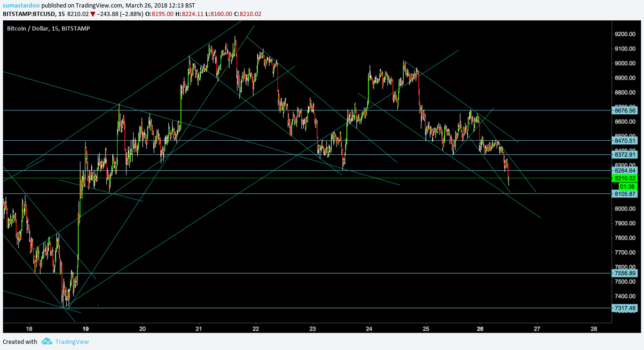Click date 28 on time axis
This screenshot has width=644, height=350.
(x=594, y=328)
